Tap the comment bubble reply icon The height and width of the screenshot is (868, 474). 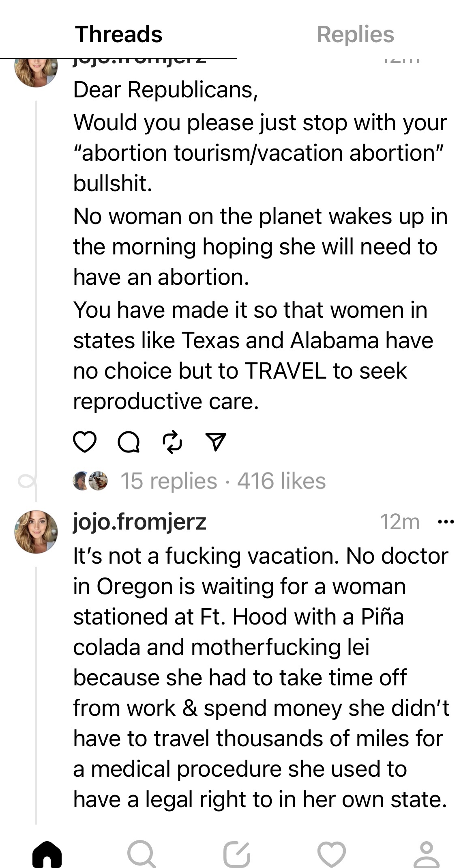129,442
